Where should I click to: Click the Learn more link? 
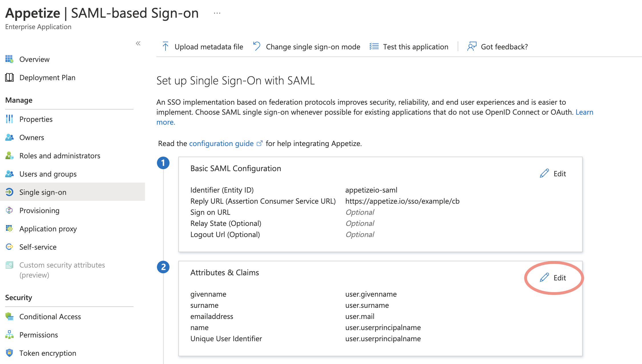pos(584,112)
